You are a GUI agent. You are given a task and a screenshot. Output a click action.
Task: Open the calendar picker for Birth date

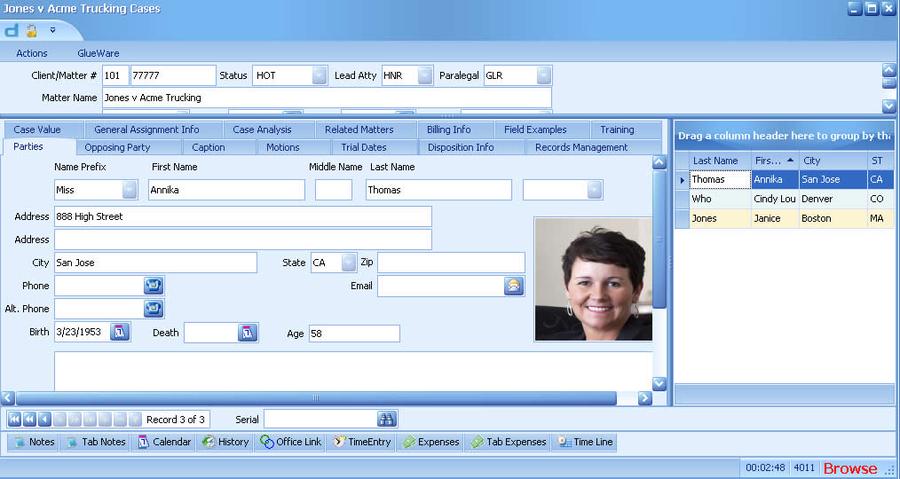point(119,332)
